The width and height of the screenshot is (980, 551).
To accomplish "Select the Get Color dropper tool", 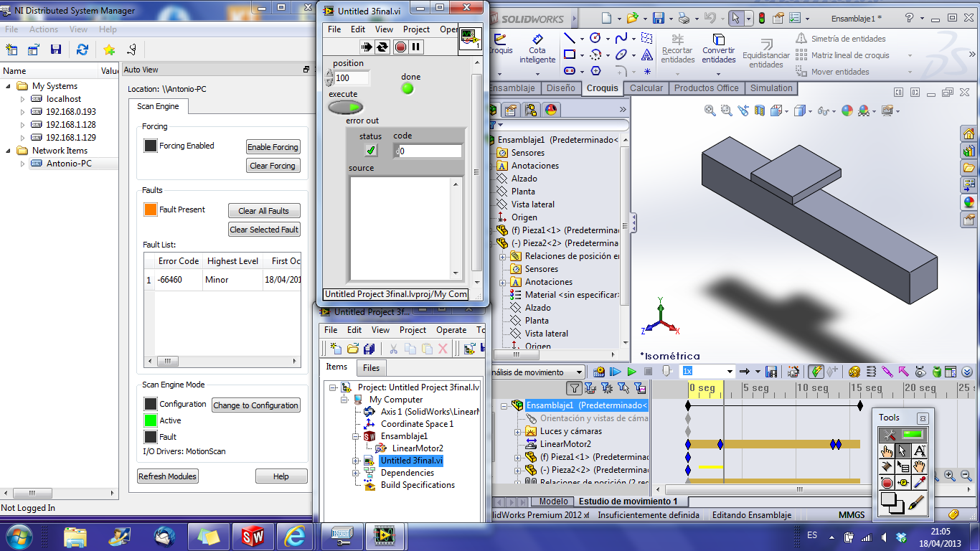I will [x=919, y=483].
